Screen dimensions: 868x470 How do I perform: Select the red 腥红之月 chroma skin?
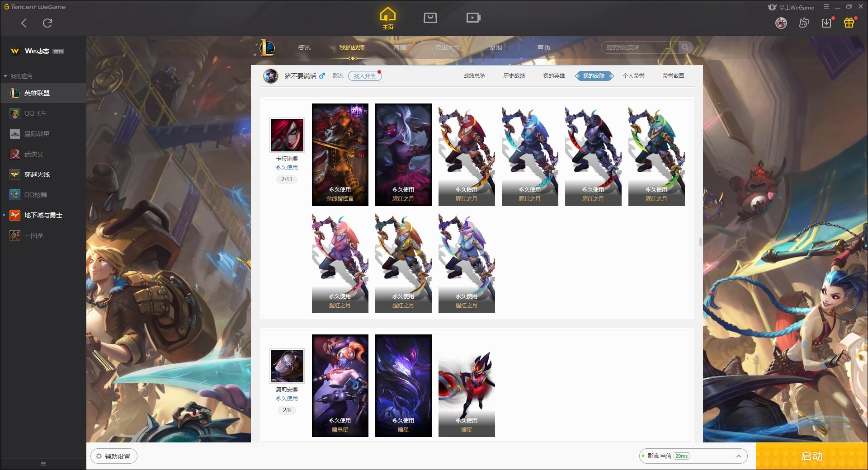coord(467,155)
